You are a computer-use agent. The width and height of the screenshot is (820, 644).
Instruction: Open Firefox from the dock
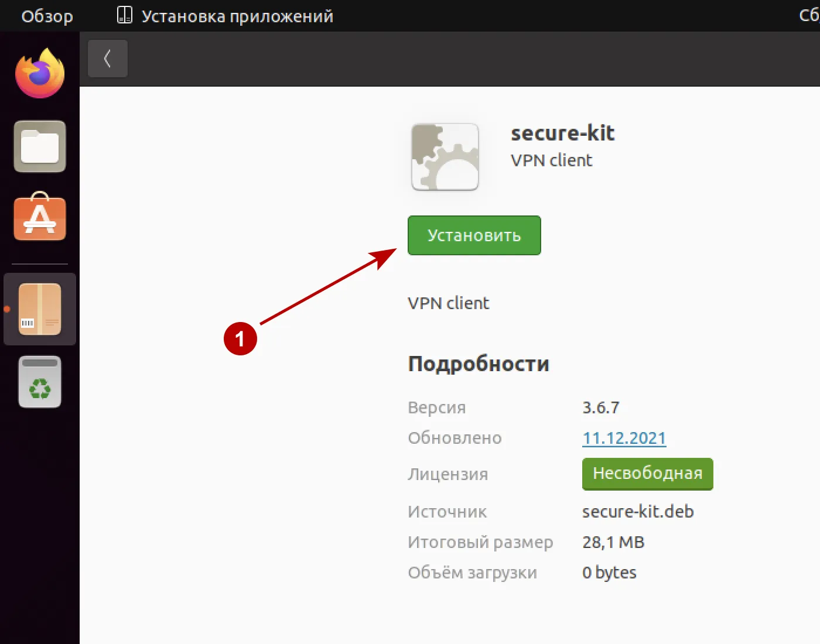[39, 71]
